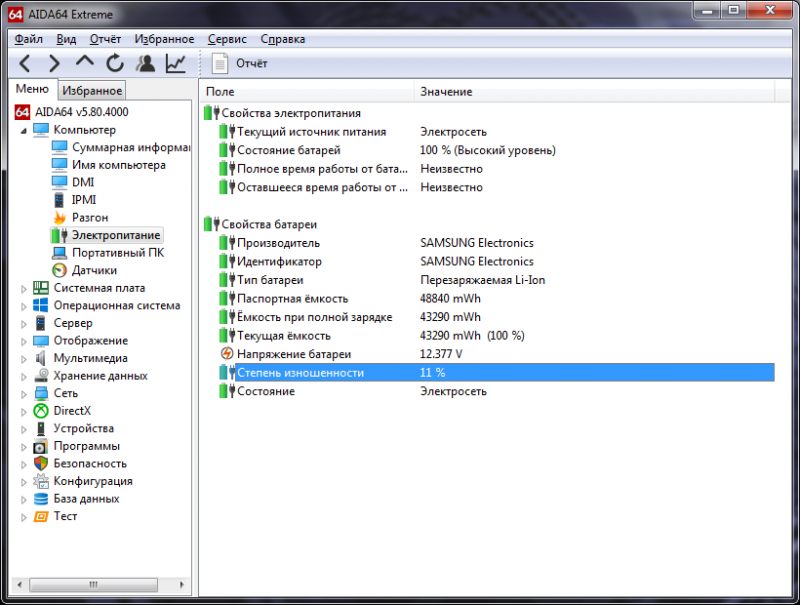This screenshot has height=605, width=800.
Task: Expand the Хранение данных tree node
Action: coord(25,376)
